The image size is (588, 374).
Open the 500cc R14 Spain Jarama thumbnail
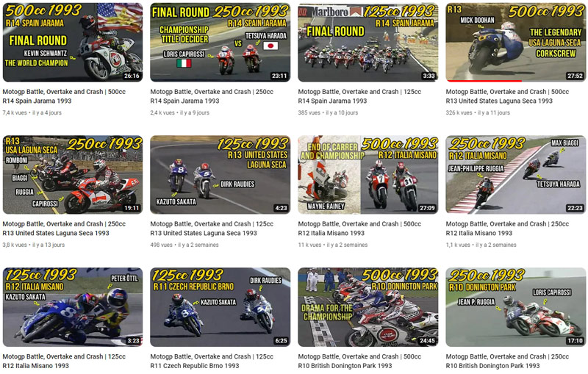coord(72,43)
